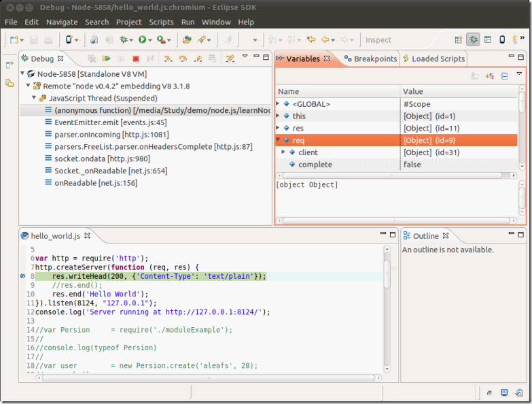Switch to the Breakpoints tab

(370, 59)
